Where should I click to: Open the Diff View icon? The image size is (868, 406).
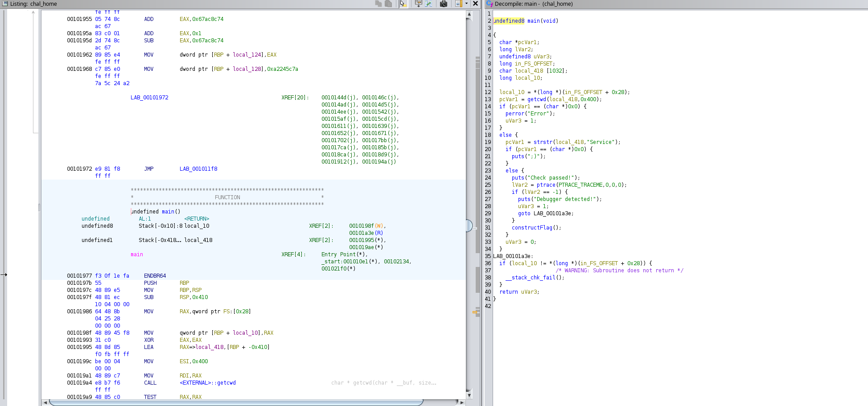pyautogui.click(x=429, y=4)
